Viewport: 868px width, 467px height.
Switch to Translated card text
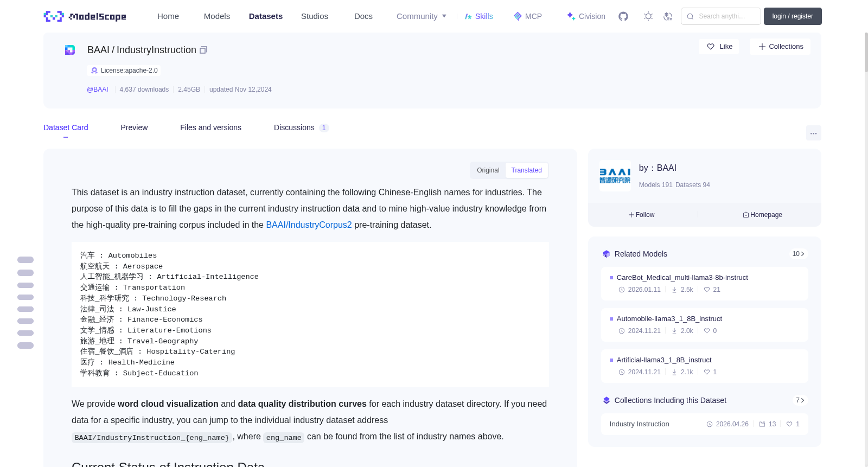click(x=526, y=170)
